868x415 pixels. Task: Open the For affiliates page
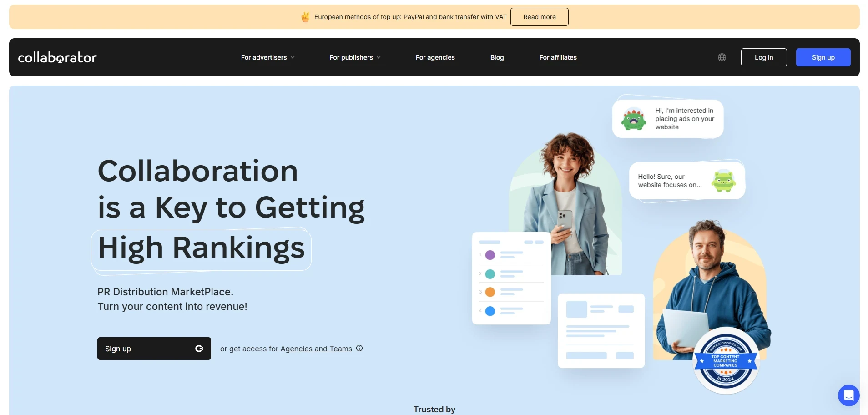558,57
